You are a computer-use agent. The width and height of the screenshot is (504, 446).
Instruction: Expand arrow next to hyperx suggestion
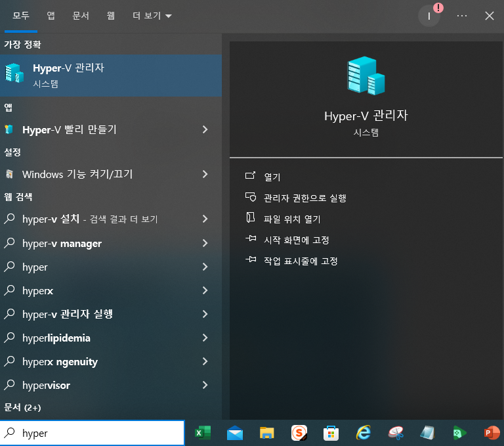[x=205, y=290]
